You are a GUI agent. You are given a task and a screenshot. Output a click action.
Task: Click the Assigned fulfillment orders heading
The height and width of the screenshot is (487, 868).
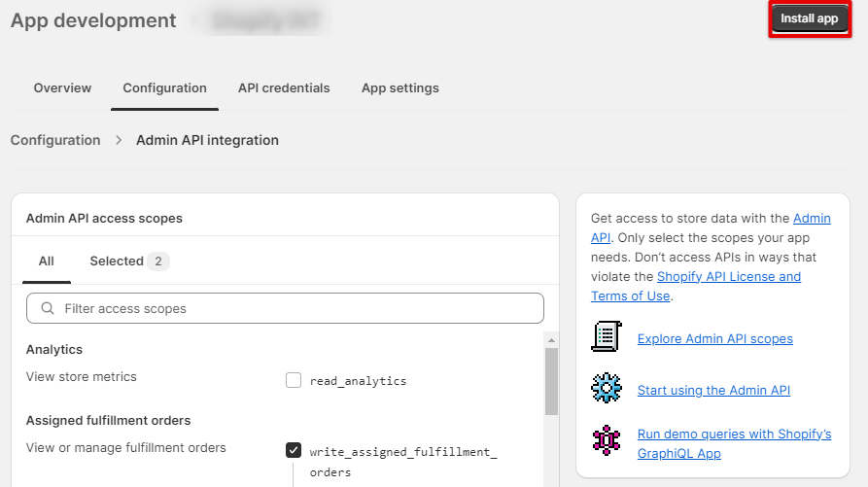(108, 421)
